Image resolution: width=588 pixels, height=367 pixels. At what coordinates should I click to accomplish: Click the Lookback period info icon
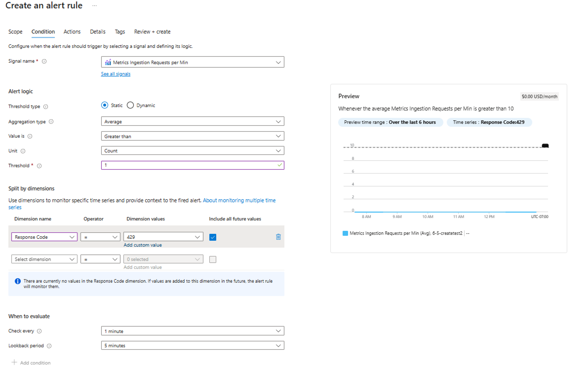coord(49,346)
